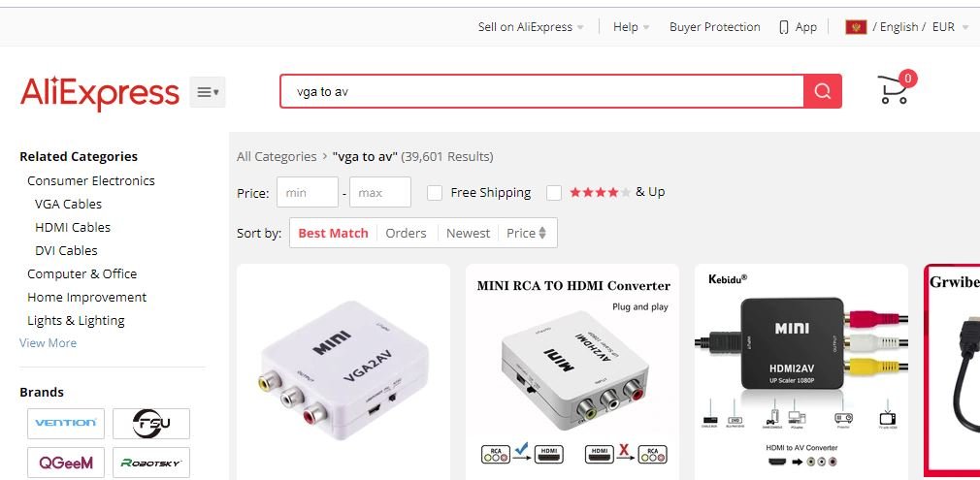Expand View More related categories
980x480 pixels.
[x=48, y=343]
